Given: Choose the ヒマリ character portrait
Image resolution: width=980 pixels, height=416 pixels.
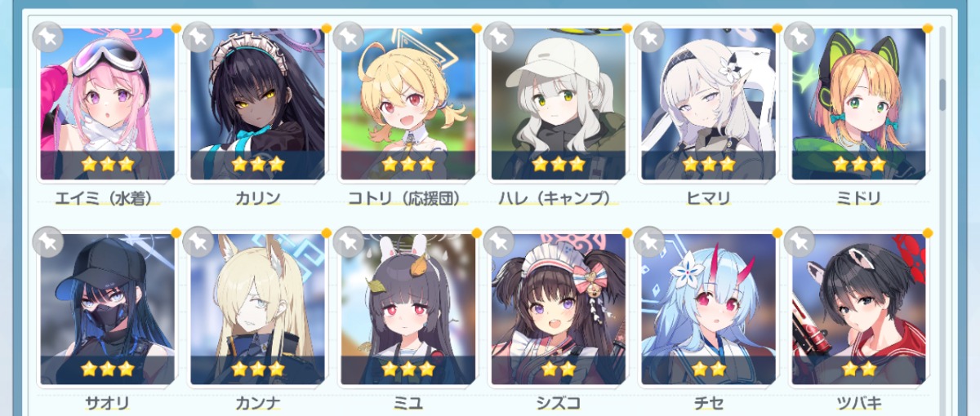Looking at the screenshot, I should pos(708,104).
